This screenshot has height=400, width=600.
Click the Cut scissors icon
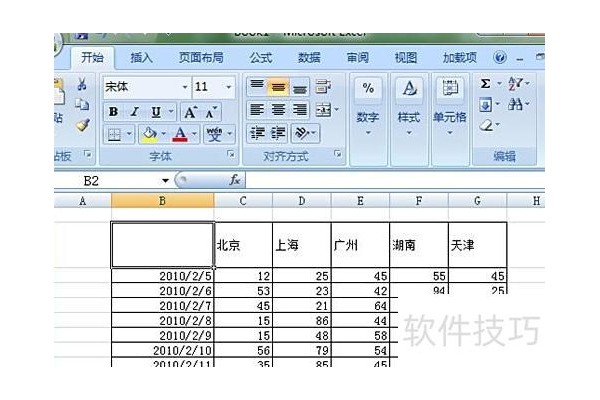tap(82, 84)
